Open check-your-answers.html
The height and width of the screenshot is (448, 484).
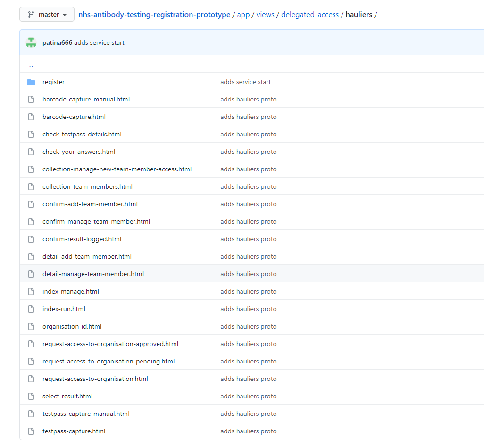[79, 152]
